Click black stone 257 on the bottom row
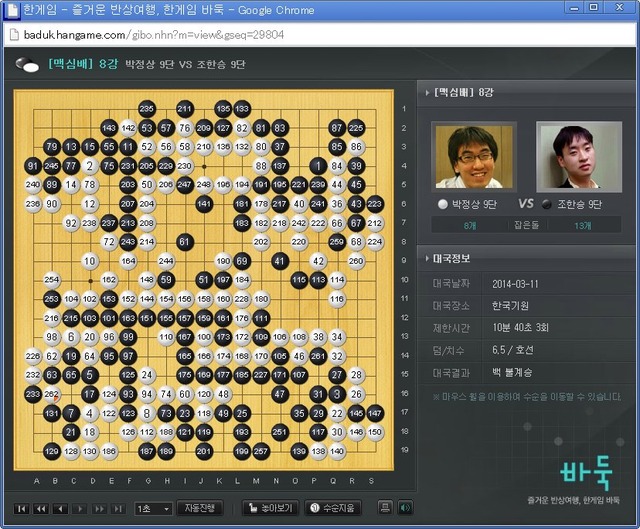The height and width of the screenshot is (529, 640). pos(261,451)
